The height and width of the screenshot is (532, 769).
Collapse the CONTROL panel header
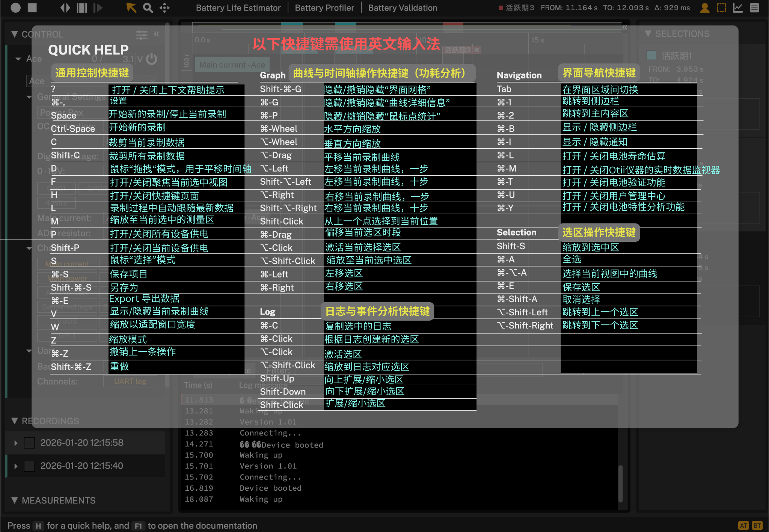tap(15, 34)
